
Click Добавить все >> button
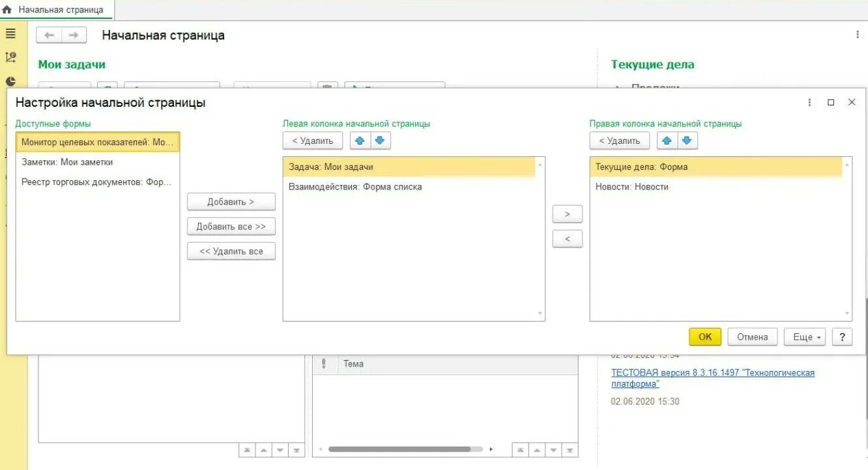(x=231, y=227)
